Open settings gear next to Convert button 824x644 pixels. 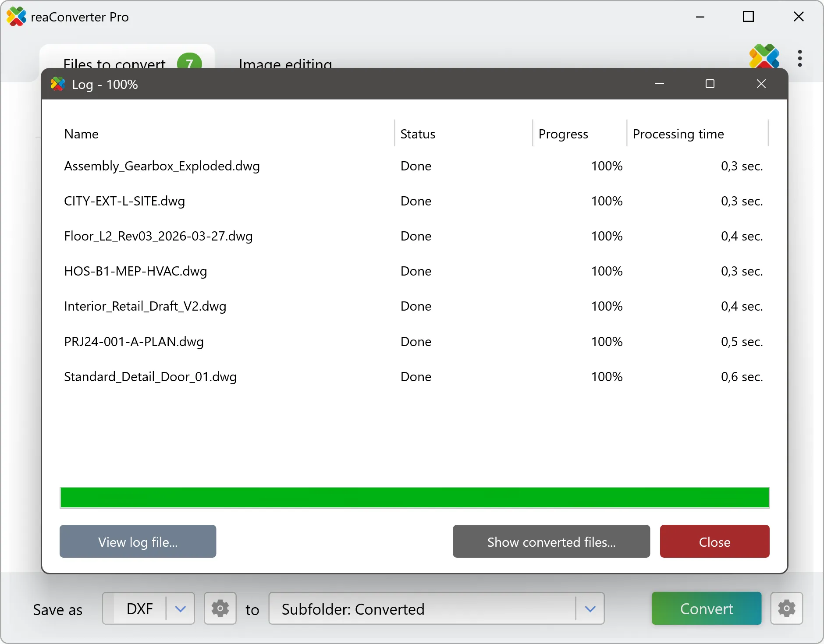point(786,609)
